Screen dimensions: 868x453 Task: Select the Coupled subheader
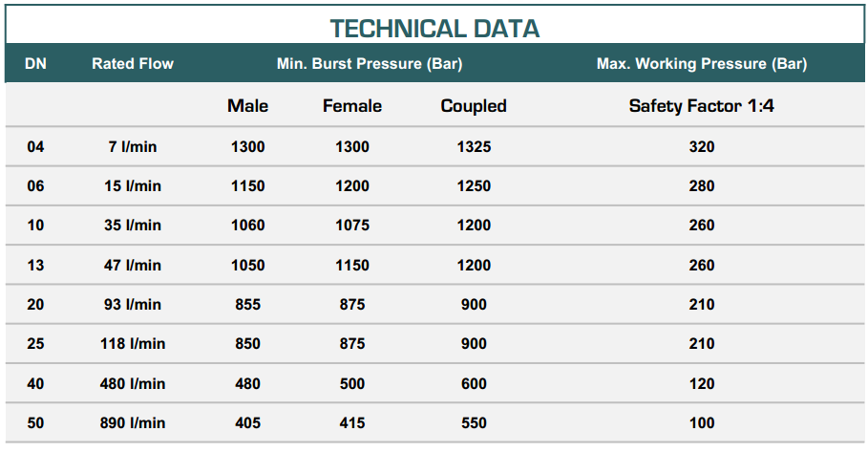(x=473, y=106)
